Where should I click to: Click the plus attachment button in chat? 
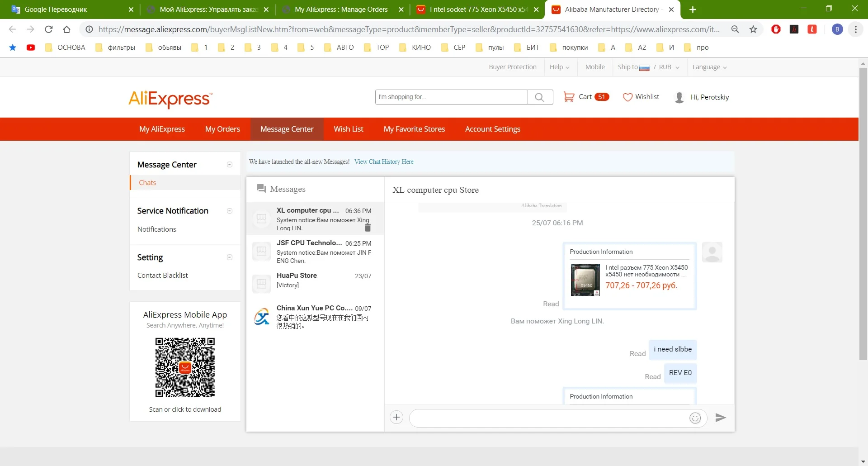click(396, 417)
